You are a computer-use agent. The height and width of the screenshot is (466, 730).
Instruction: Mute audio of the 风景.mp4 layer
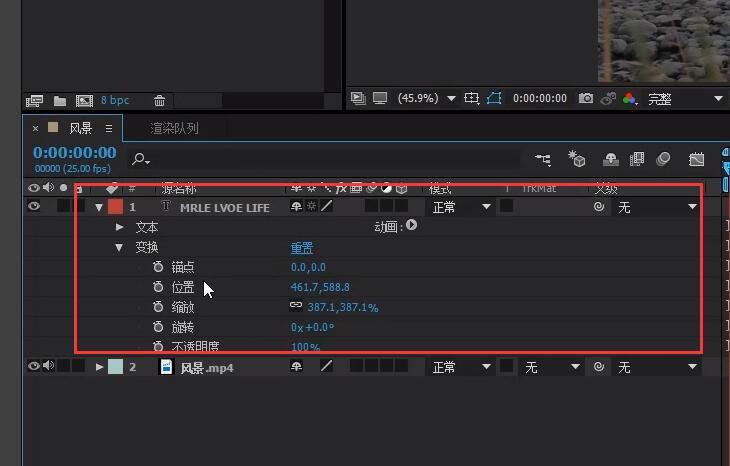click(x=48, y=366)
